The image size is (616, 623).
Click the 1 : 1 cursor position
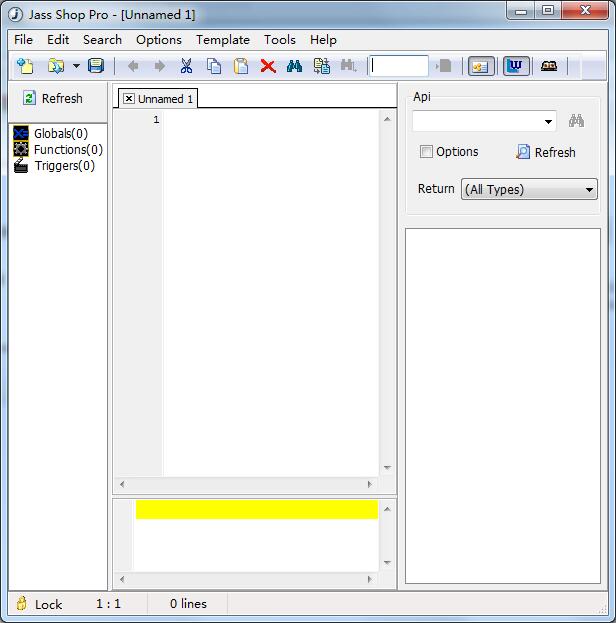point(108,604)
